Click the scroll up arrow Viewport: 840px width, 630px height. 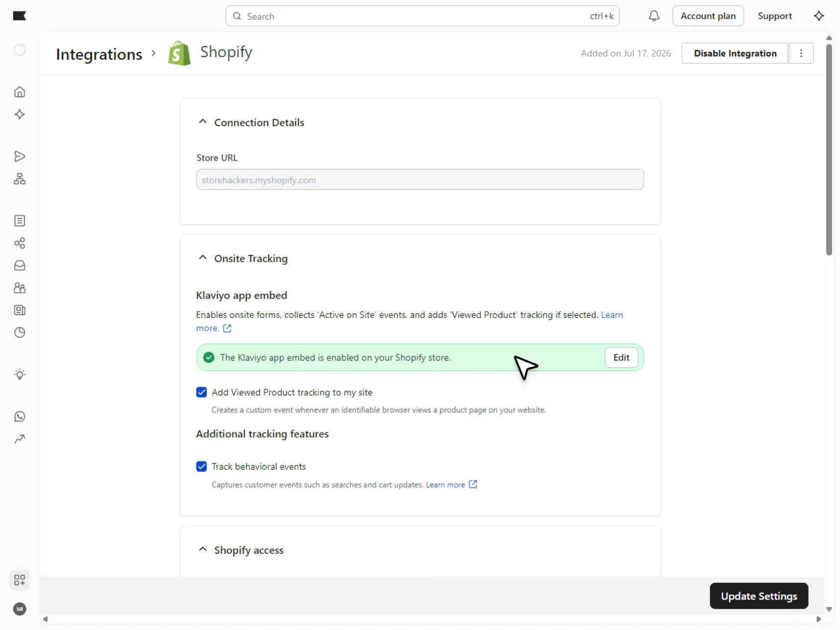pos(829,38)
